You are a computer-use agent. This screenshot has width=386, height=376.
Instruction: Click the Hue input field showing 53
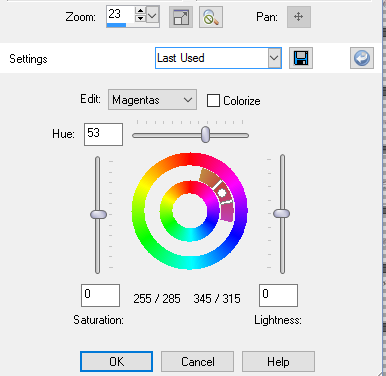pyautogui.click(x=103, y=134)
